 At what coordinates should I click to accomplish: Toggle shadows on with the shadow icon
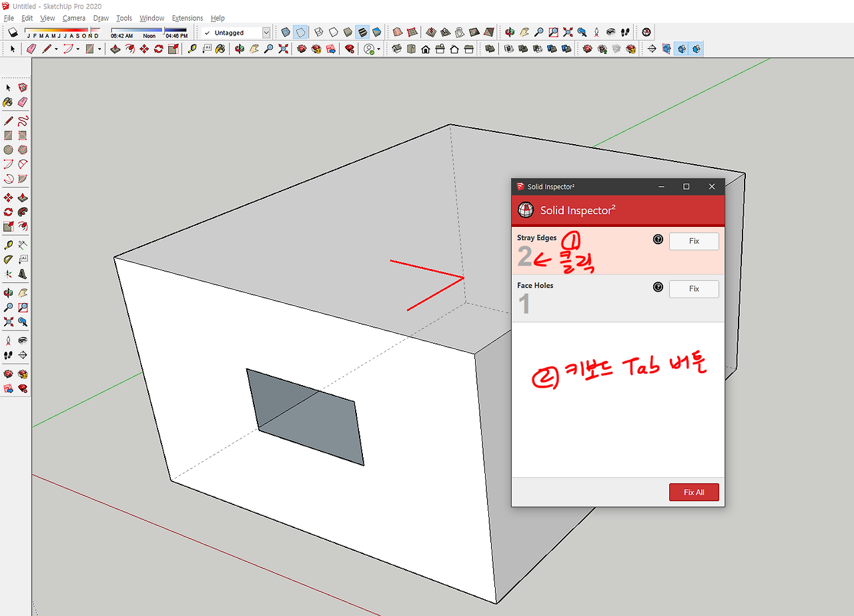coord(13,31)
